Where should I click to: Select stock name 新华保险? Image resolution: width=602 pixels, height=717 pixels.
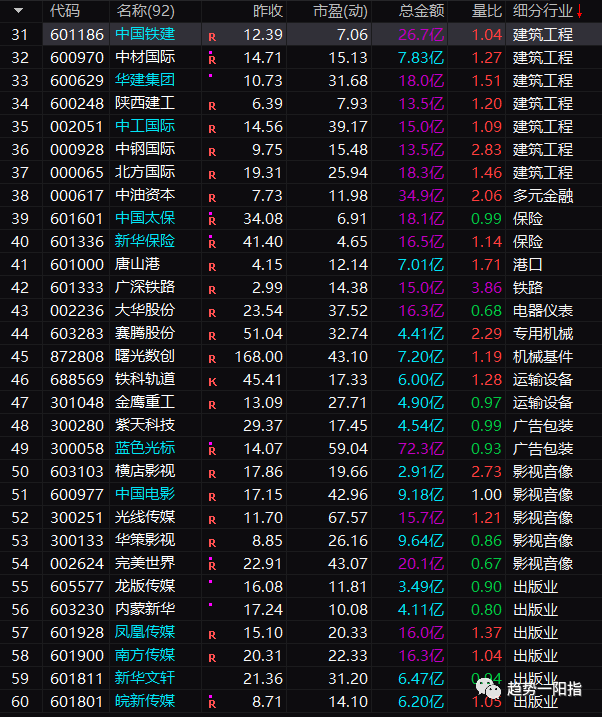click(x=145, y=241)
